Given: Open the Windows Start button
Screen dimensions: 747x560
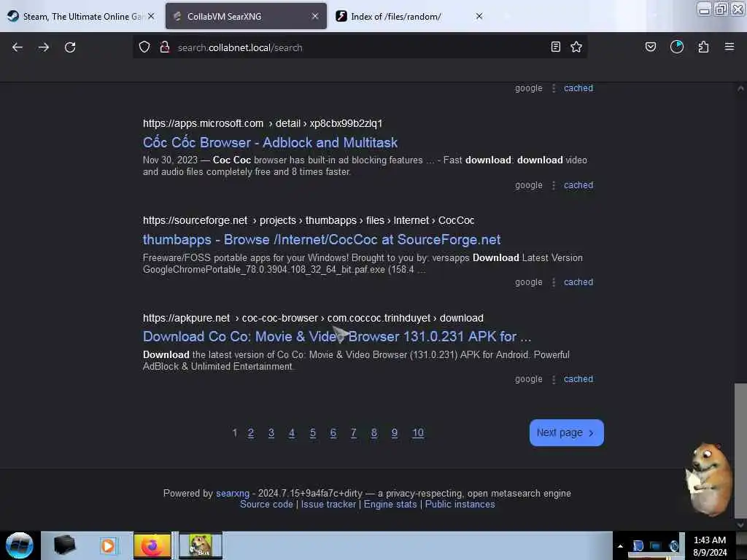Looking at the screenshot, I should click(20, 545).
